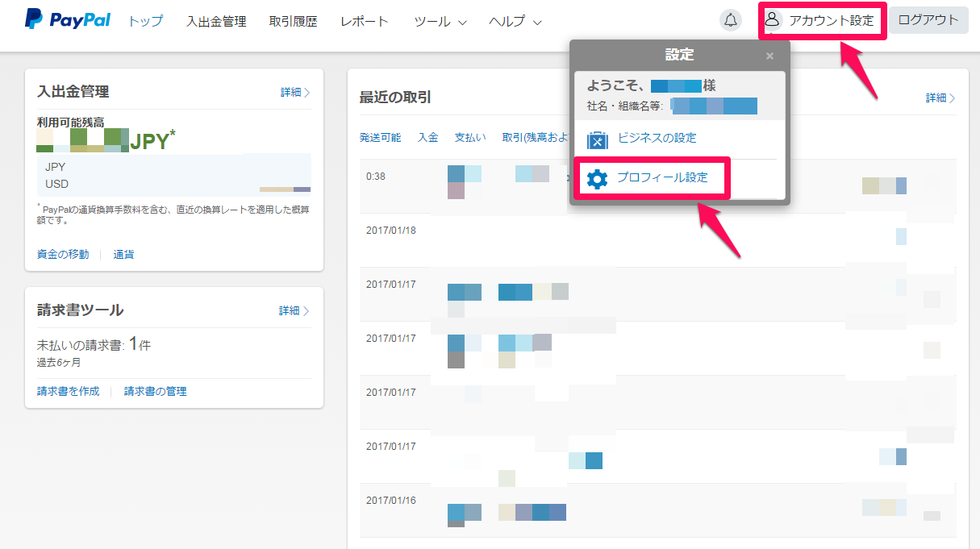Image resolution: width=980 pixels, height=549 pixels.
Task: Select プロフィール設定 in the popup
Action: click(x=663, y=177)
